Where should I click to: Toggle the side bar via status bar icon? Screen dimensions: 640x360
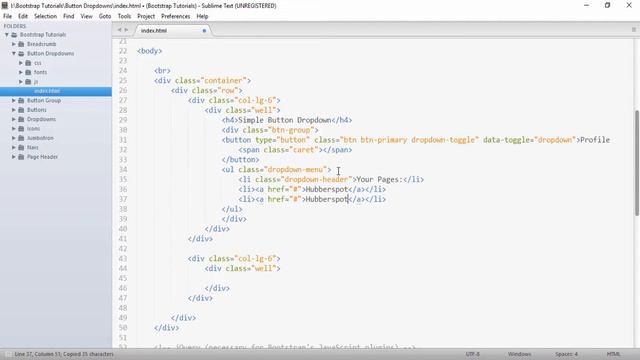click(8, 354)
